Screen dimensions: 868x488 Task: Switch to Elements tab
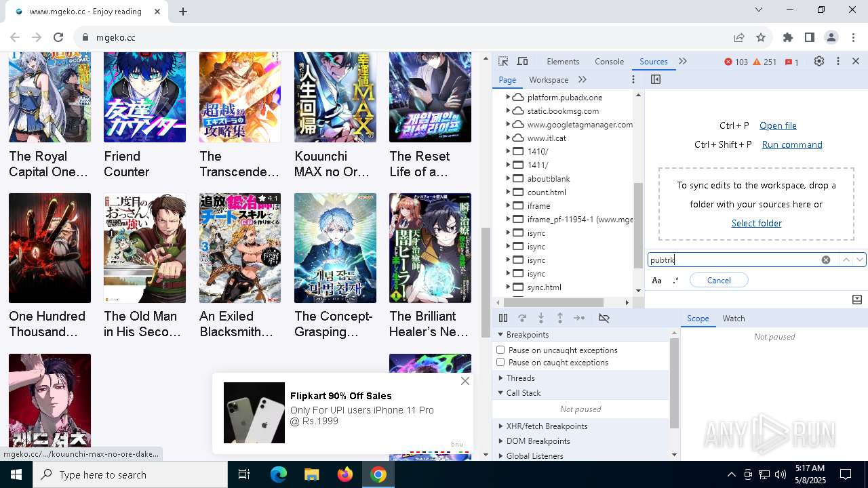(x=563, y=62)
